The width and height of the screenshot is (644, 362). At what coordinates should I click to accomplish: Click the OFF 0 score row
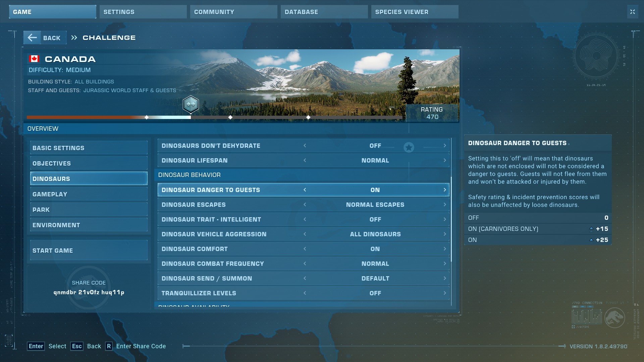pos(538,218)
